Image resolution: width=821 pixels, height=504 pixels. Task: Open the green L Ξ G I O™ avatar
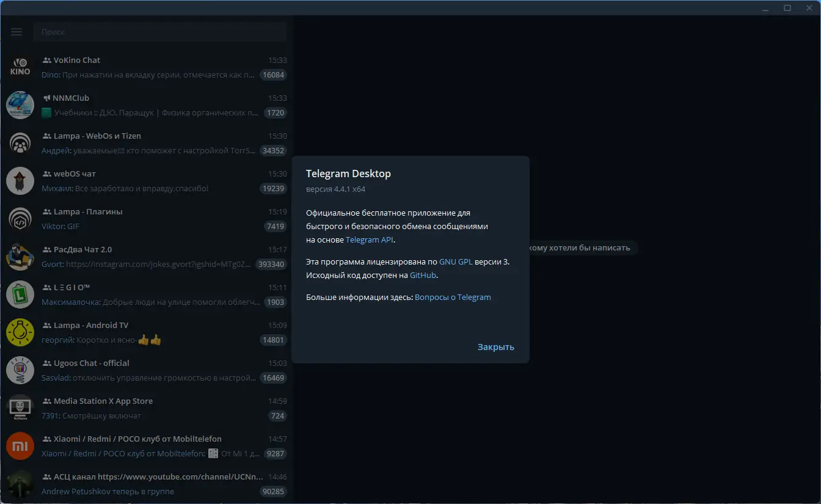coord(20,294)
